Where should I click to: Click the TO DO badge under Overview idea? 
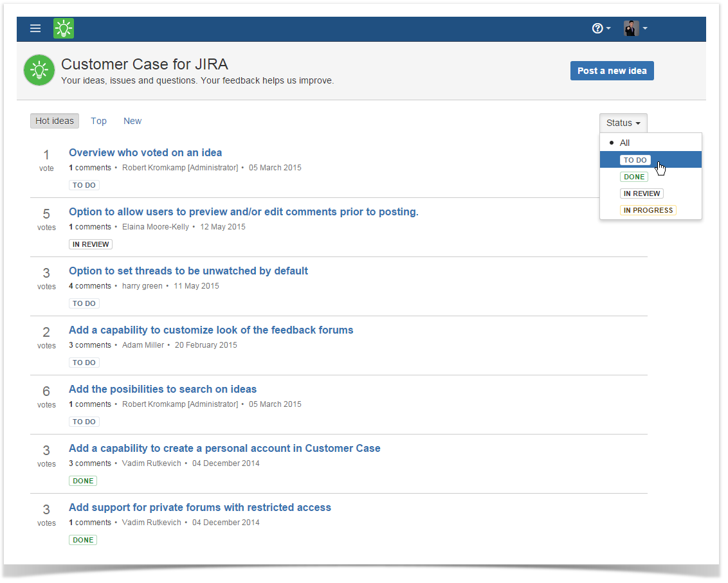[84, 185]
